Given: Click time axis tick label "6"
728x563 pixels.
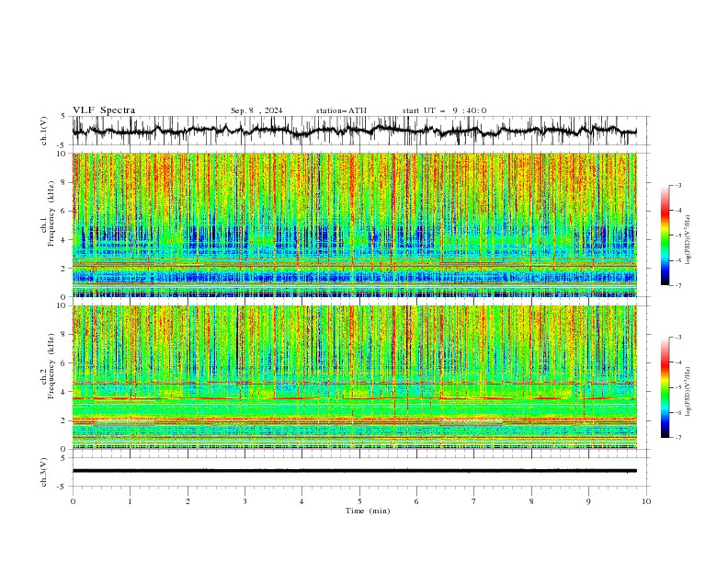Looking at the screenshot, I should (416, 501).
